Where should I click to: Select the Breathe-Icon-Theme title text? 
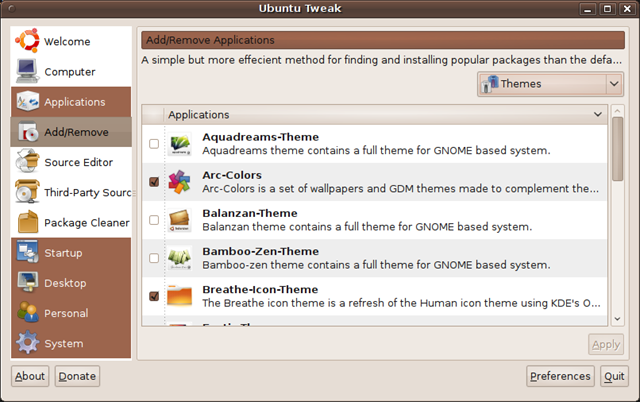pos(260,289)
